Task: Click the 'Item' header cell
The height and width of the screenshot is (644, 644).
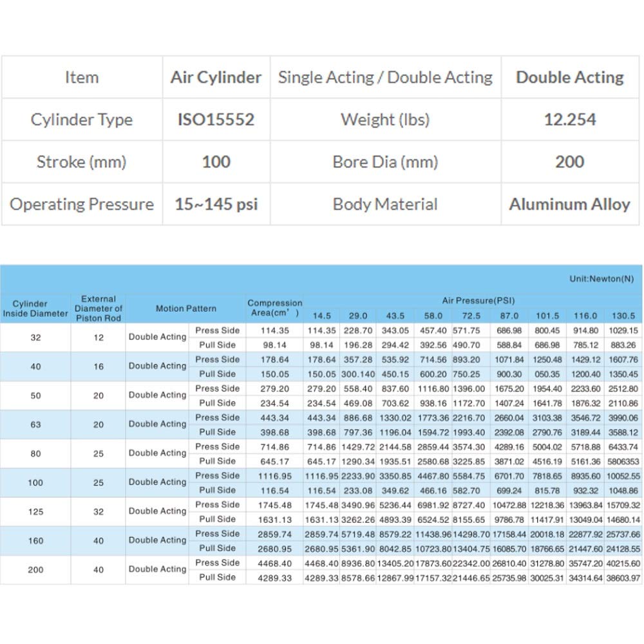Action: 81,77
